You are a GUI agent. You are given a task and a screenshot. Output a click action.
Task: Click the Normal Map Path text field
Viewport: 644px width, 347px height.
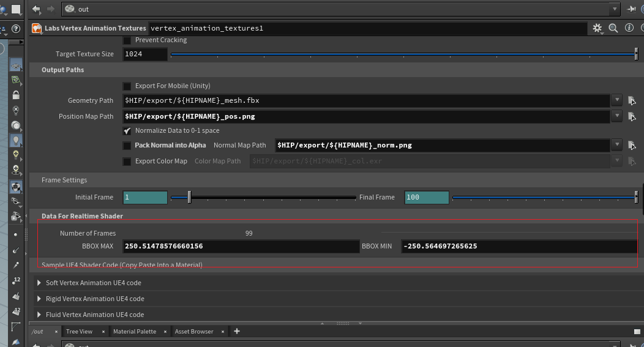click(x=443, y=145)
